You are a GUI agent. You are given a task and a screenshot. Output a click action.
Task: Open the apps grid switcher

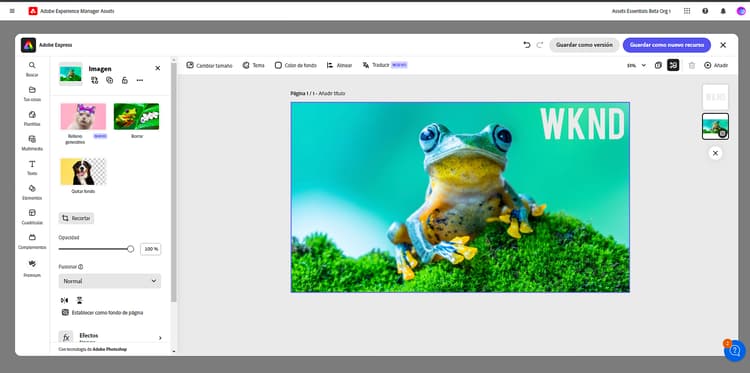pyautogui.click(x=687, y=11)
